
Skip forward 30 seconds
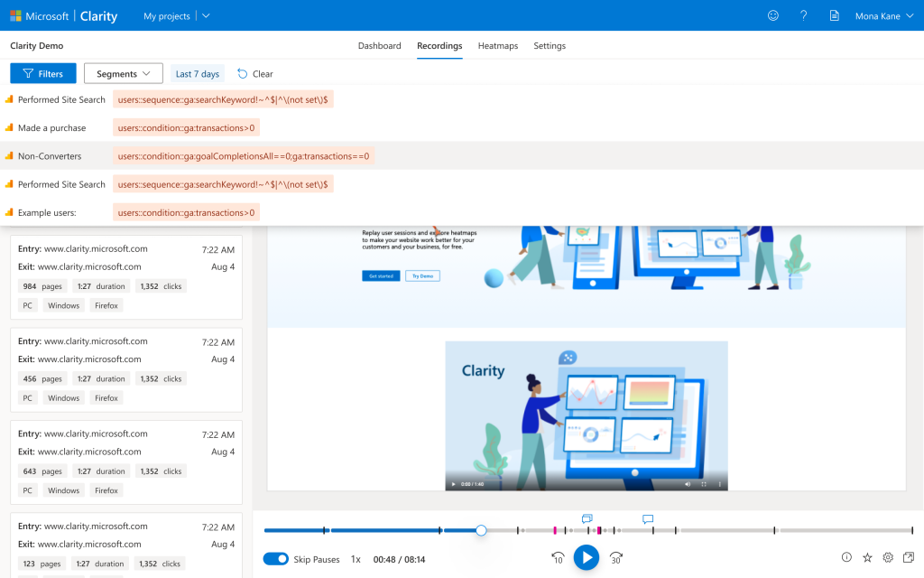[x=616, y=558]
